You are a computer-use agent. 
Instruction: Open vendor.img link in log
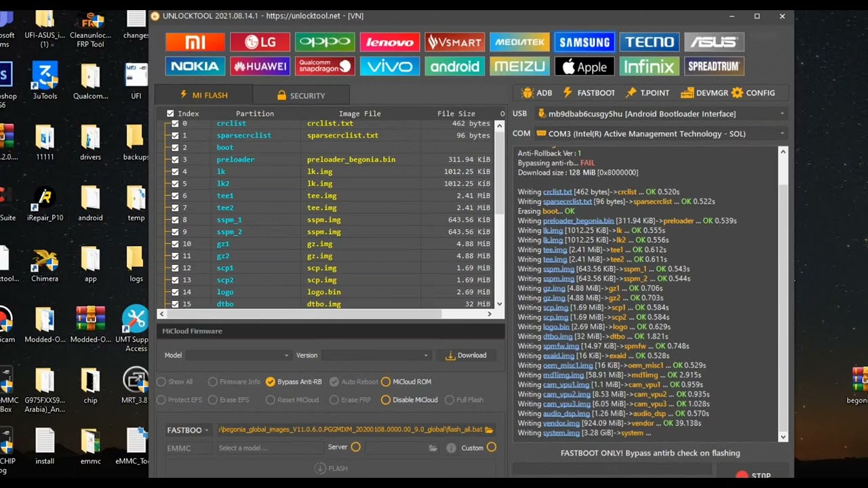[561, 423]
